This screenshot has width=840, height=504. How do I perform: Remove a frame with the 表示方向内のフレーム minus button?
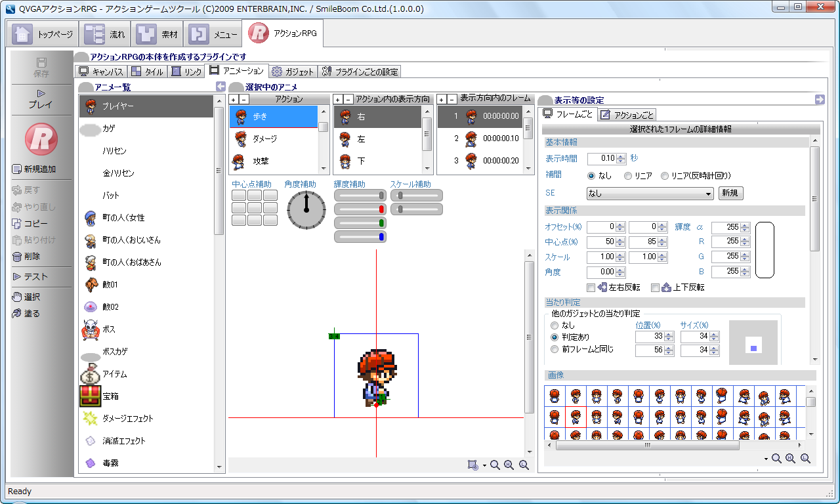click(x=451, y=99)
